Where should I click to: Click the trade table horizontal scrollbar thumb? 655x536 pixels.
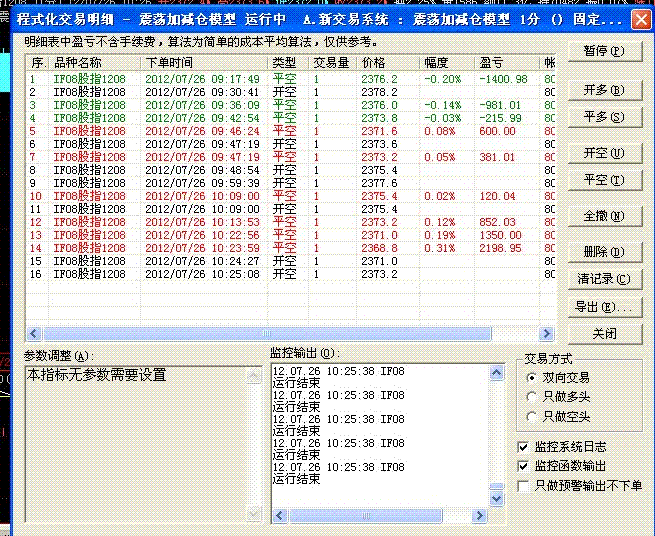267,333
